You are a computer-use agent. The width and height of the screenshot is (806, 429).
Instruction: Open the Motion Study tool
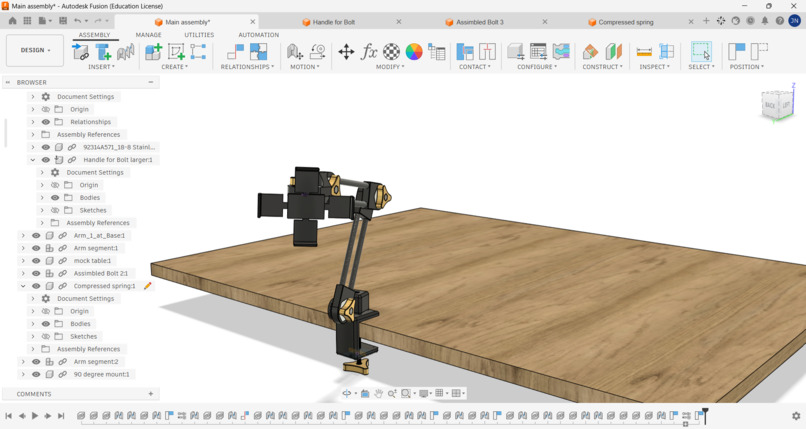point(318,52)
